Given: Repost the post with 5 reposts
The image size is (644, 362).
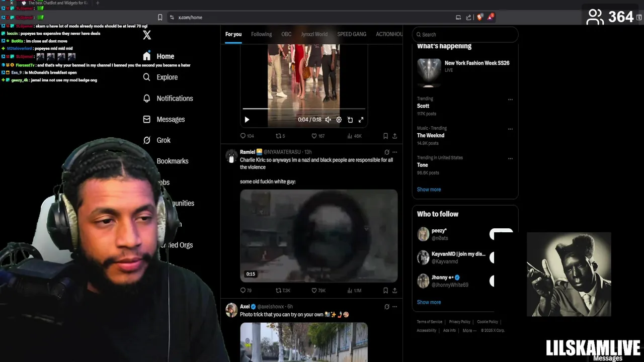Looking at the screenshot, I should tap(280, 136).
